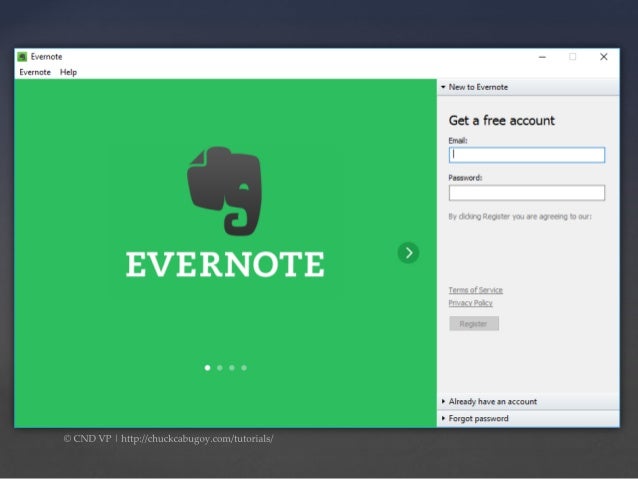Image resolution: width=638 pixels, height=479 pixels.
Task: Click the EVERNOTE wordmark text
Action: (x=225, y=265)
